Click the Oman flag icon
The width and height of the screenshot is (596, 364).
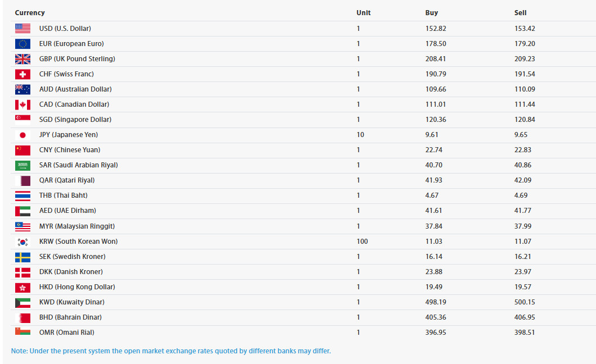(23, 331)
